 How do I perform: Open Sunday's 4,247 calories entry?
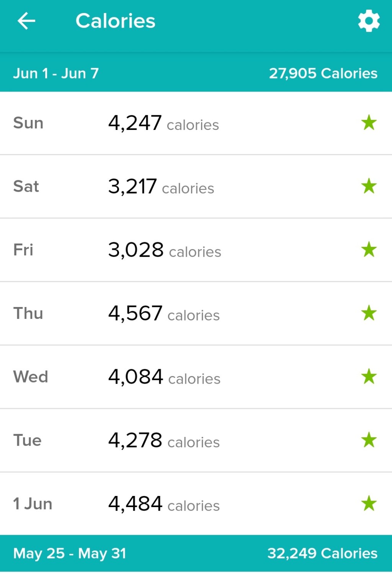click(163, 123)
